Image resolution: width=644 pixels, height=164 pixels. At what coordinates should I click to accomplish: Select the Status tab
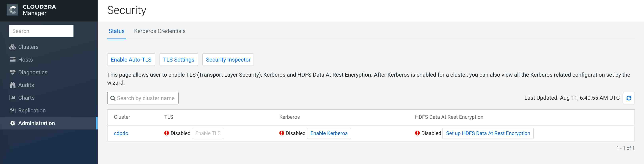click(x=116, y=31)
